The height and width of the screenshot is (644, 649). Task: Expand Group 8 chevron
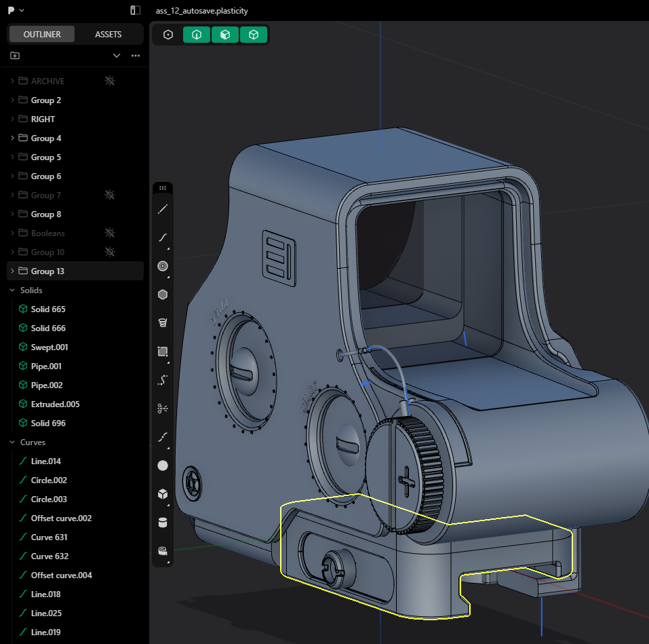[x=12, y=214]
